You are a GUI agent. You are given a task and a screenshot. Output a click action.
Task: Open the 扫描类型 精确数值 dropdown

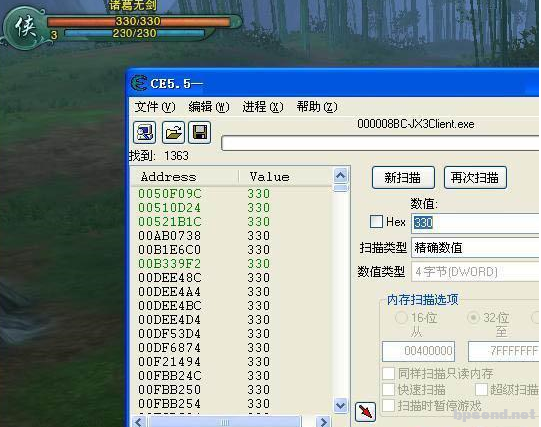pyautogui.click(x=476, y=248)
